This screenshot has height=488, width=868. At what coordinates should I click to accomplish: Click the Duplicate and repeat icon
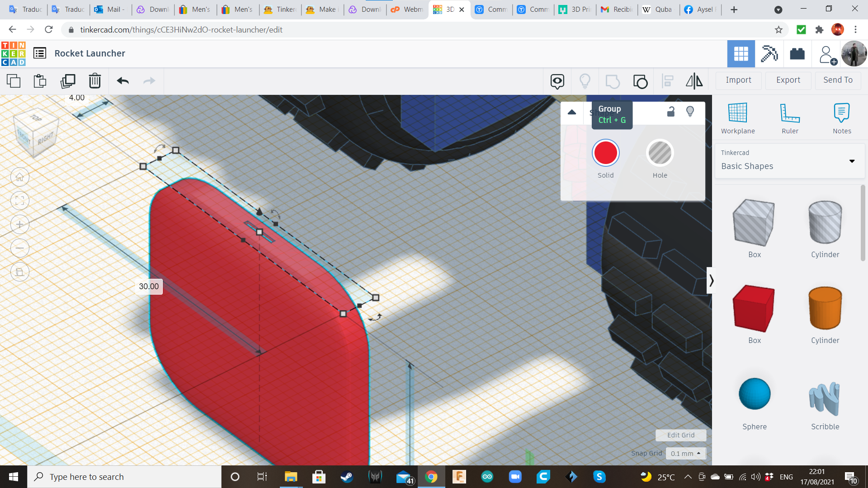(x=68, y=81)
